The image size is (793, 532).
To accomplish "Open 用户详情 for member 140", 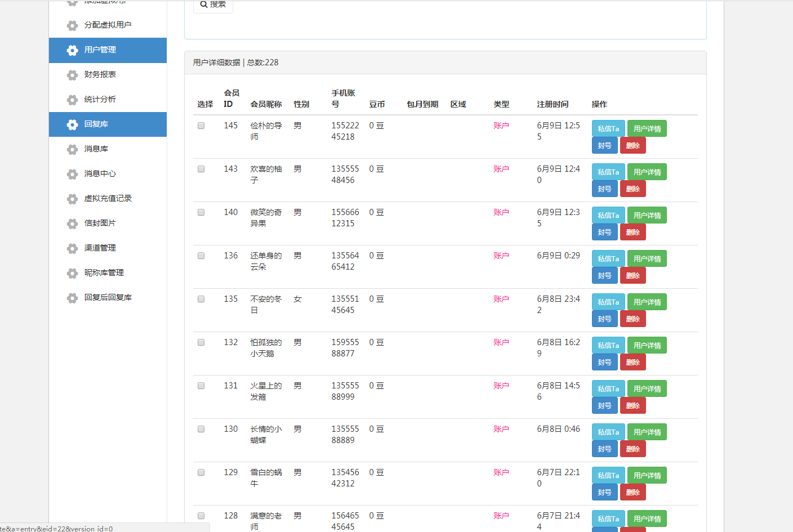I will point(647,216).
